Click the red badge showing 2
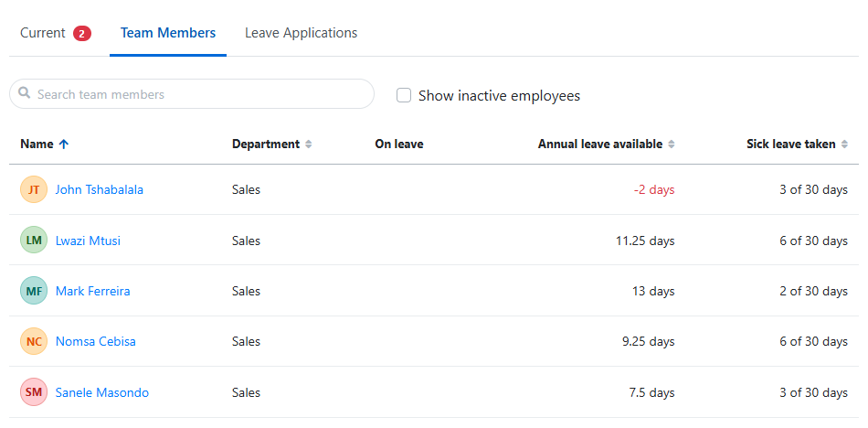The width and height of the screenshot is (868, 428). [82, 34]
